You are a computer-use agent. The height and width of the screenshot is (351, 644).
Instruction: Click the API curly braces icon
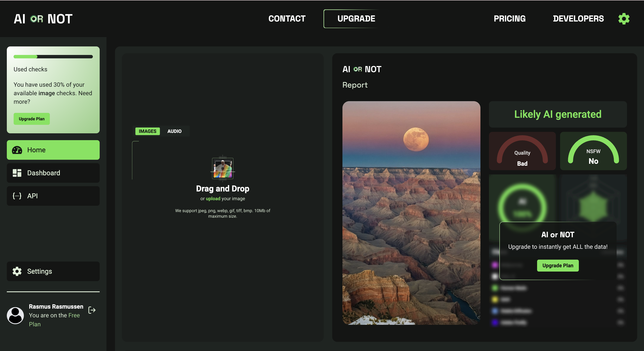pyautogui.click(x=17, y=196)
